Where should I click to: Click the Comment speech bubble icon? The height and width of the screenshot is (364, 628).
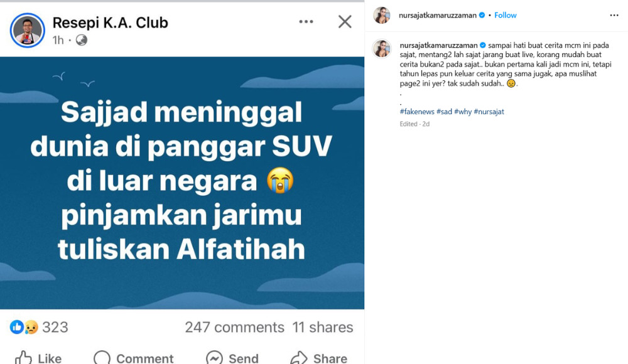tap(102, 358)
